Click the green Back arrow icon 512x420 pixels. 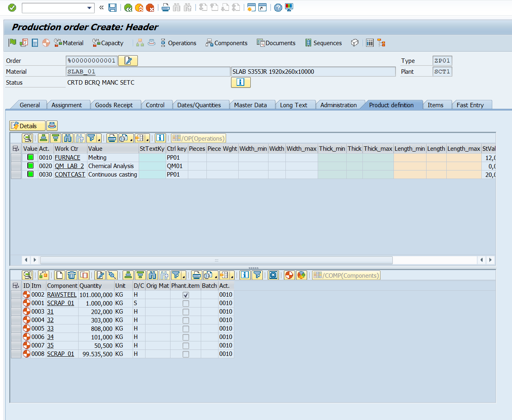(x=128, y=8)
